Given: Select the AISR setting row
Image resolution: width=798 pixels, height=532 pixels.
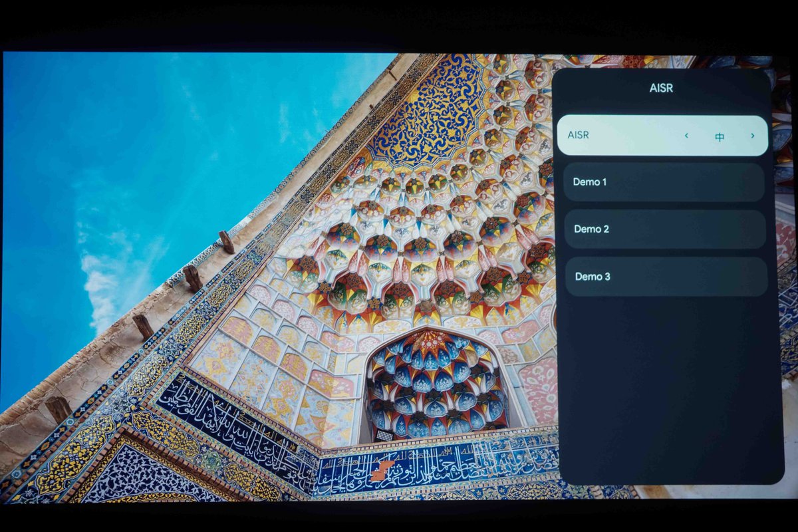Looking at the screenshot, I should 662,136.
